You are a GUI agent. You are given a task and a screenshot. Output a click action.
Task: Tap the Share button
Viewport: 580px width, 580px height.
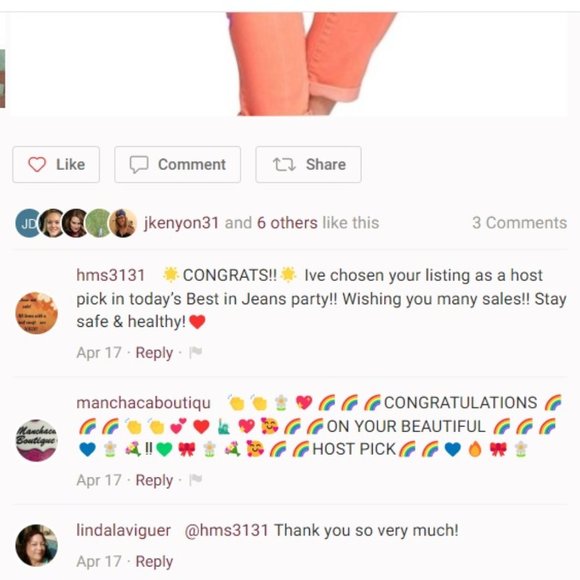click(308, 165)
